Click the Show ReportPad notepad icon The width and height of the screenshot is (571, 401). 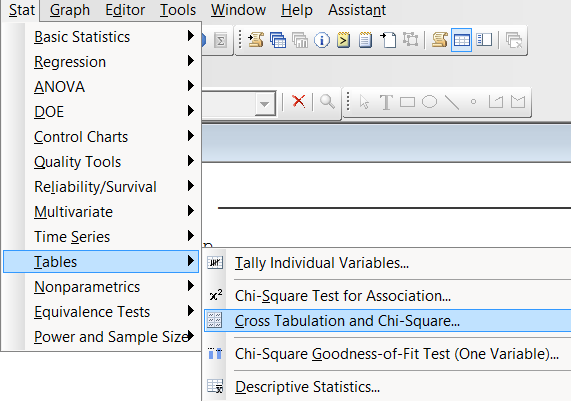coord(365,40)
